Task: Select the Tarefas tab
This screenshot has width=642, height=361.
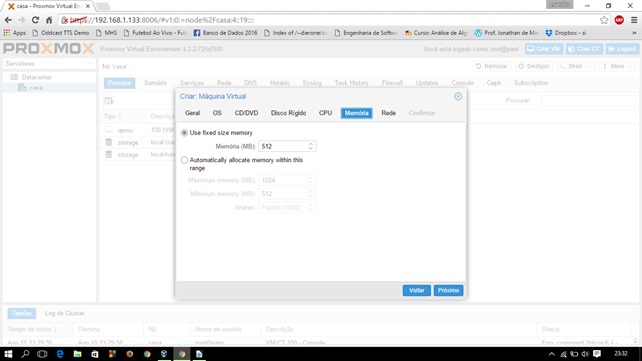Action: tap(22, 313)
